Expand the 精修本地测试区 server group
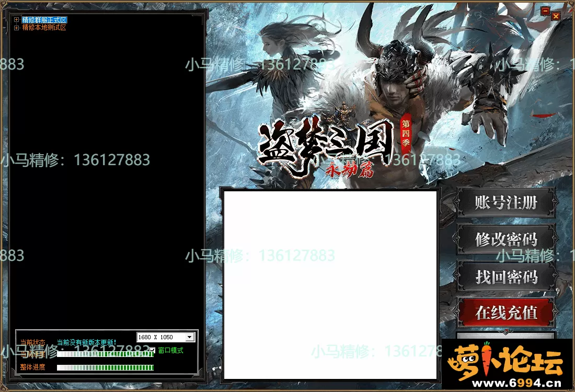 pos(16,28)
